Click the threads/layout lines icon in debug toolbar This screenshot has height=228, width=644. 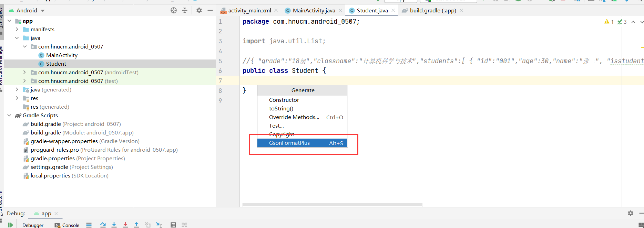click(x=89, y=225)
